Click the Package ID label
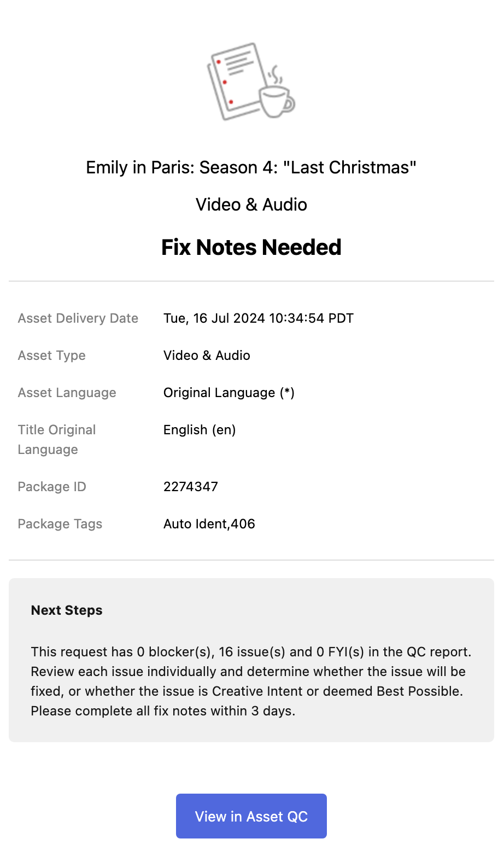504x862 pixels. (x=52, y=487)
